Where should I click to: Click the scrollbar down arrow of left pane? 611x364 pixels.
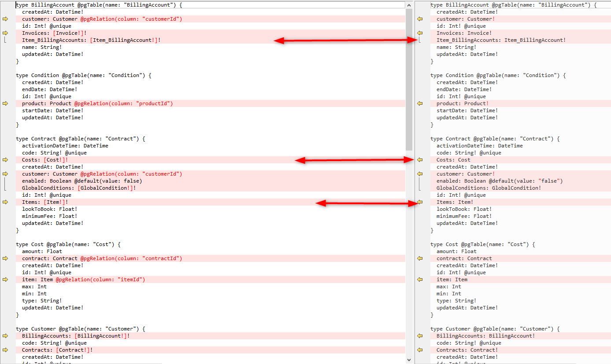[x=408, y=360]
